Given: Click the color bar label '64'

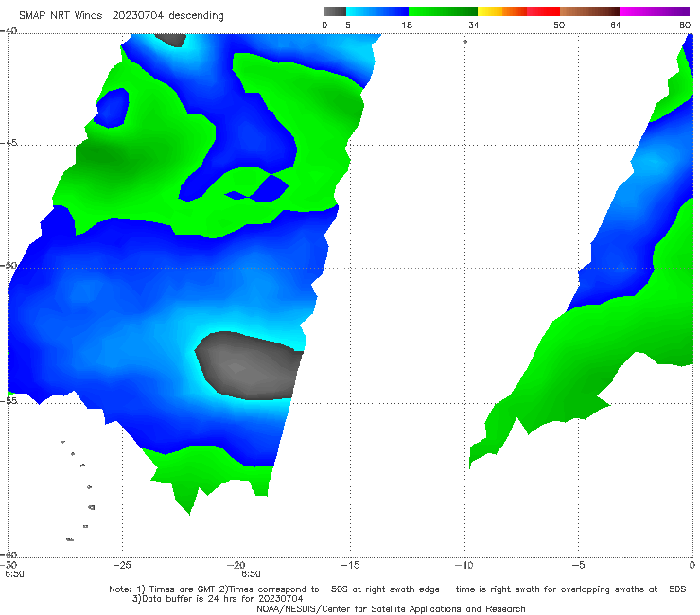Looking at the screenshot, I should (616, 25).
